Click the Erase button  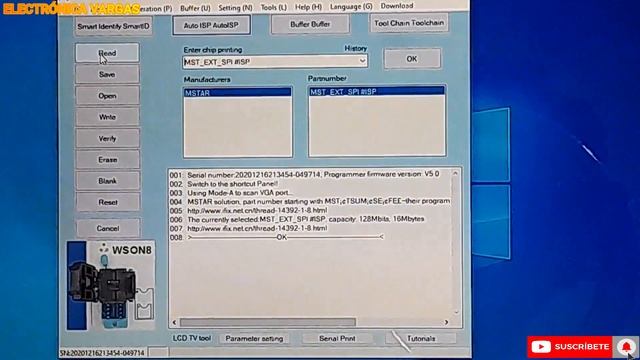(x=107, y=160)
